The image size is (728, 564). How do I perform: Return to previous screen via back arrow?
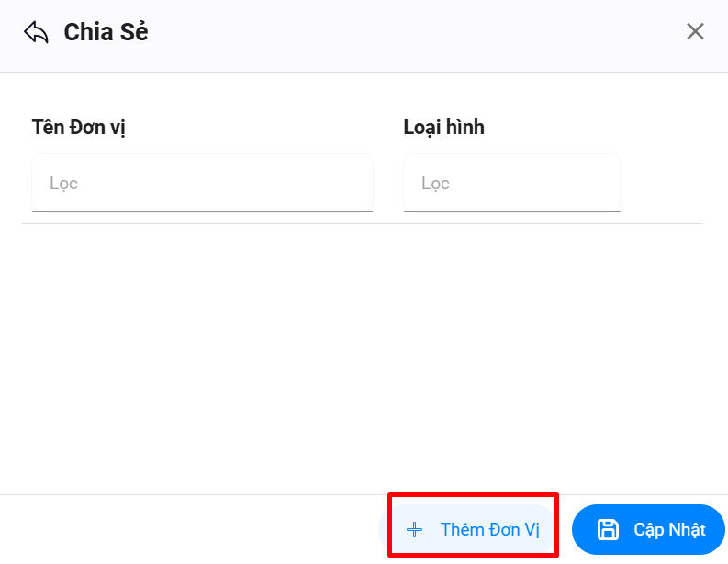coord(36,33)
